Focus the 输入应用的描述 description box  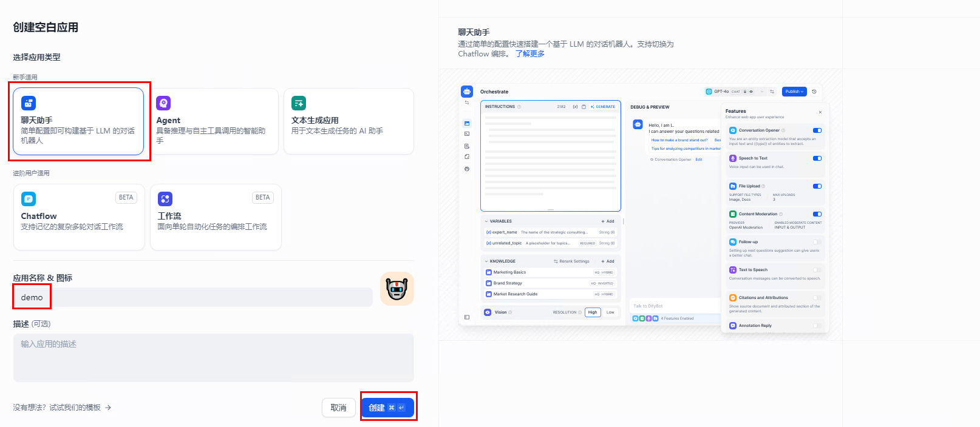214,358
